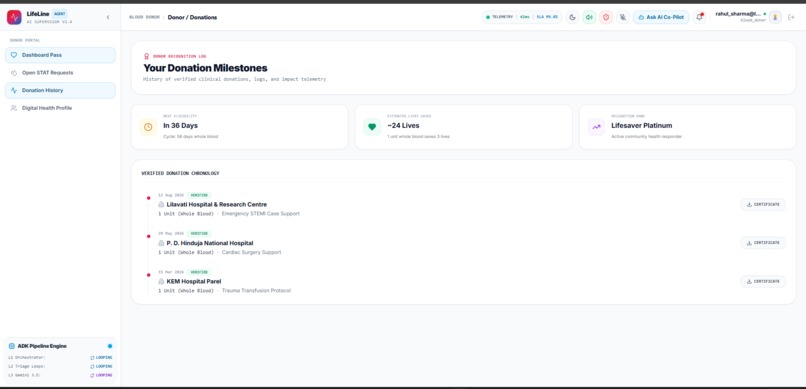Image resolution: width=806 pixels, height=389 pixels.
Task: Click VERIFIED badge on 12 Aug donation
Action: click(199, 195)
